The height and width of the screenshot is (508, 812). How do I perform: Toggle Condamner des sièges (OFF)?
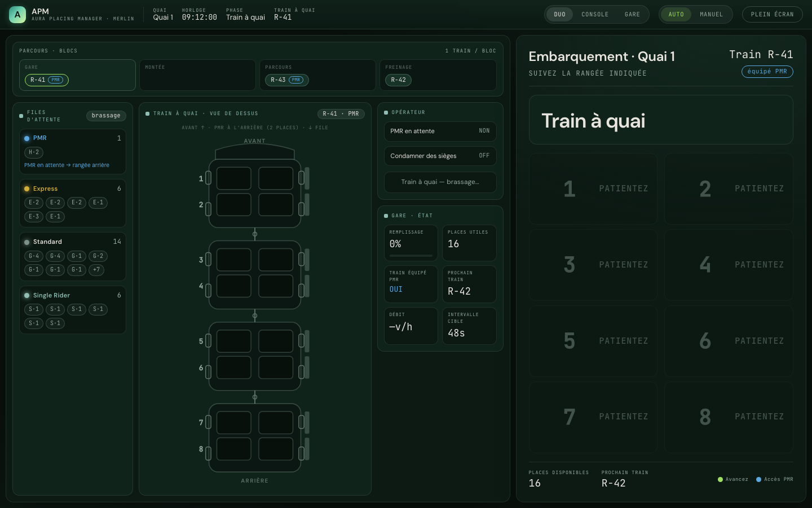point(440,156)
